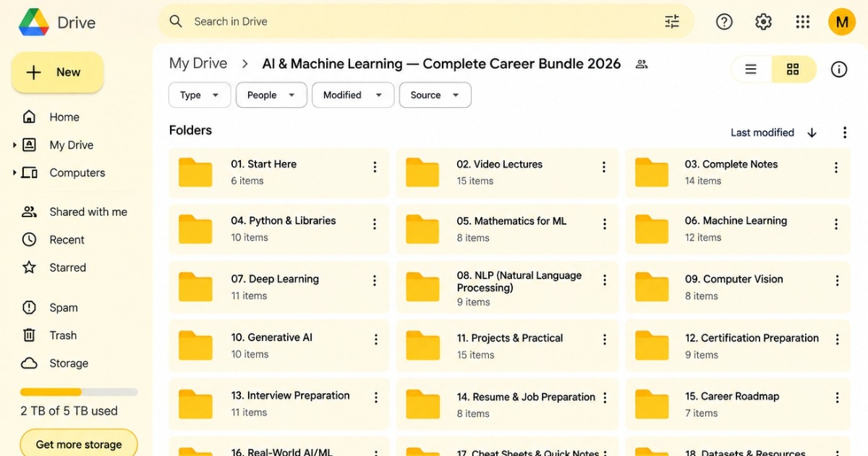The width and height of the screenshot is (868, 456).
Task: Open more actions for 14. Resume & Job Preparation
Action: click(x=605, y=398)
